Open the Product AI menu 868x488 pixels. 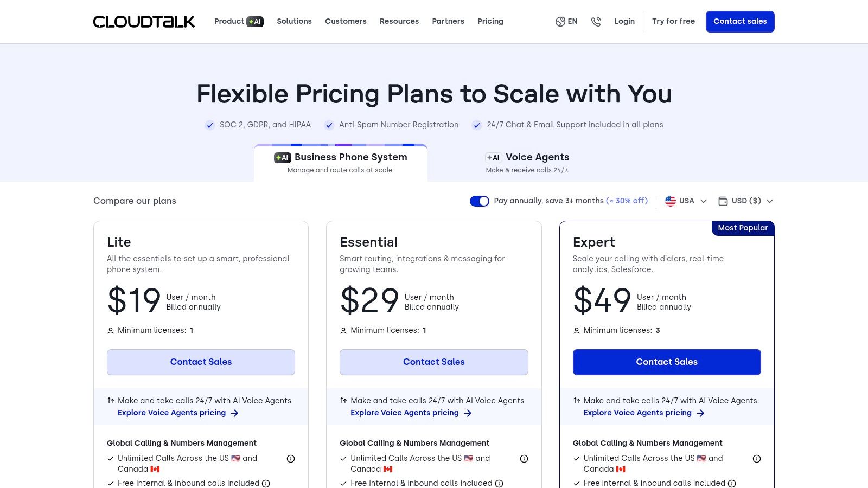(x=239, y=22)
